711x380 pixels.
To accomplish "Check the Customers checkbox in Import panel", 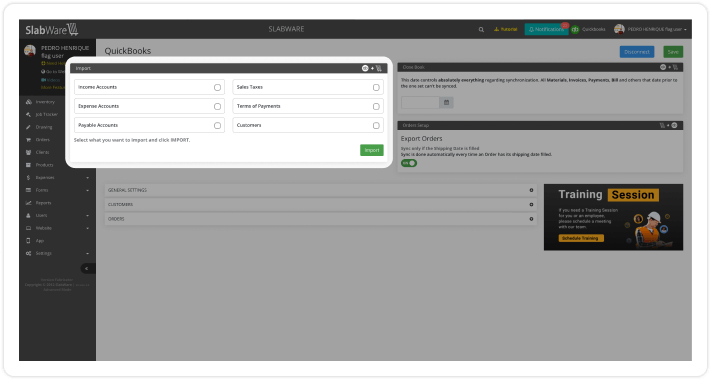I will click(x=376, y=126).
